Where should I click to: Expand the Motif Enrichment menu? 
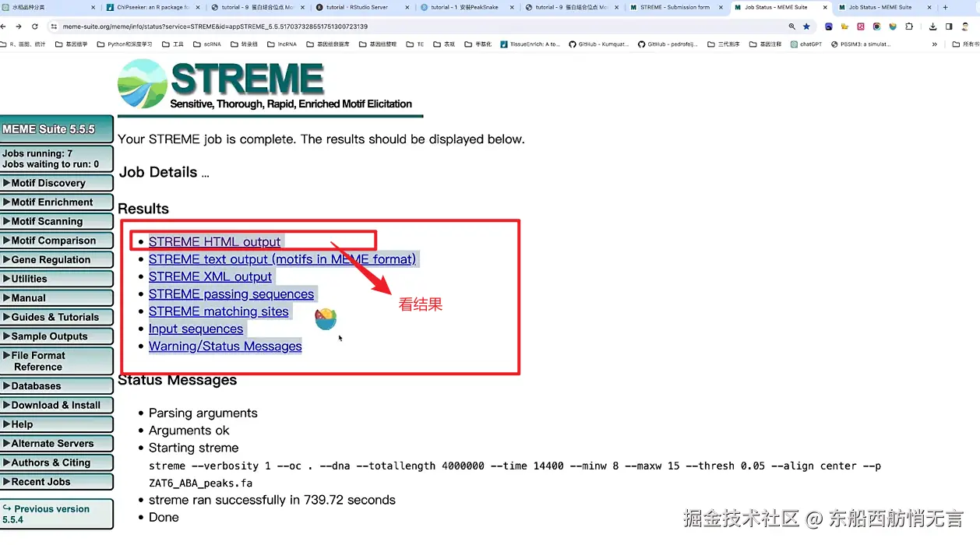coord(56,202)
